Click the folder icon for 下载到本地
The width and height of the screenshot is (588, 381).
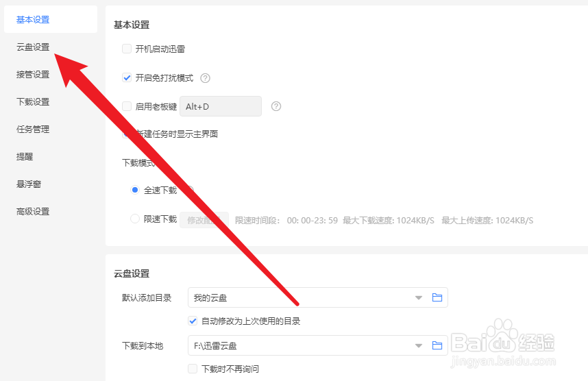tap(437, 345)
